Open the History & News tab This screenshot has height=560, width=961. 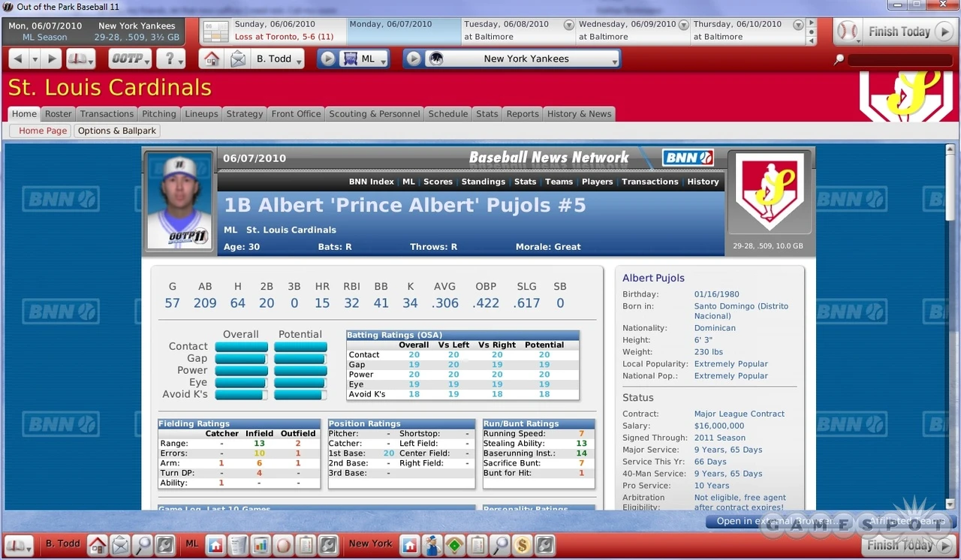tap(579, 114)
